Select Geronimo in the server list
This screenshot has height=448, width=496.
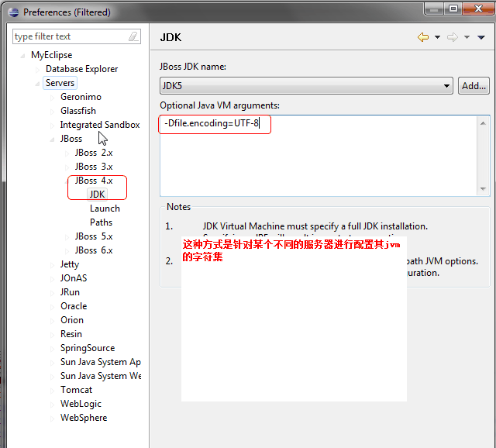pos(81,97)
